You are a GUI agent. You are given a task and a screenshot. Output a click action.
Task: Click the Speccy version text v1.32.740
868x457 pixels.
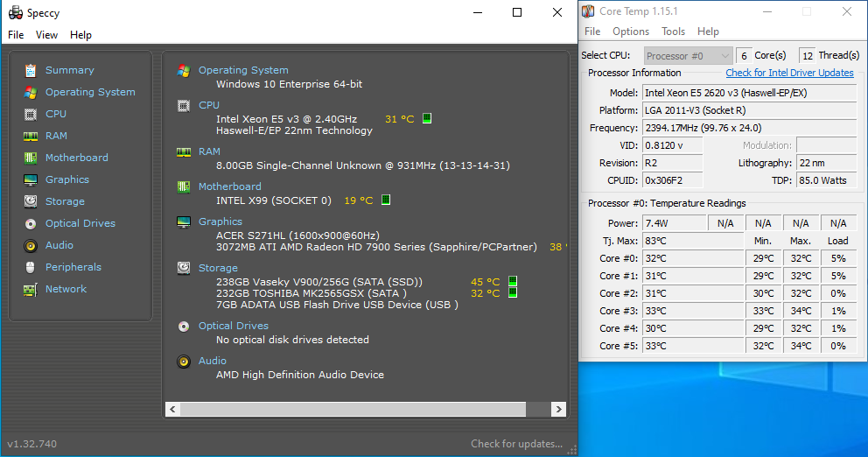tap(32, 444)
